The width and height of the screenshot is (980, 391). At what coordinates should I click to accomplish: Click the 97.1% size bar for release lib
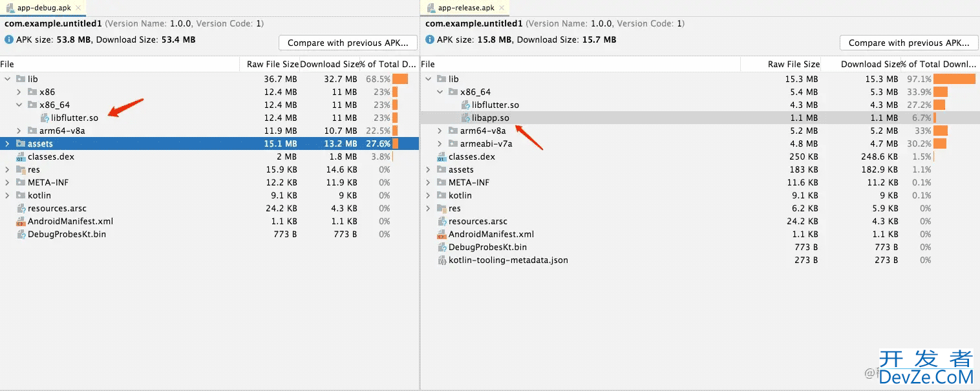point(954,79)
